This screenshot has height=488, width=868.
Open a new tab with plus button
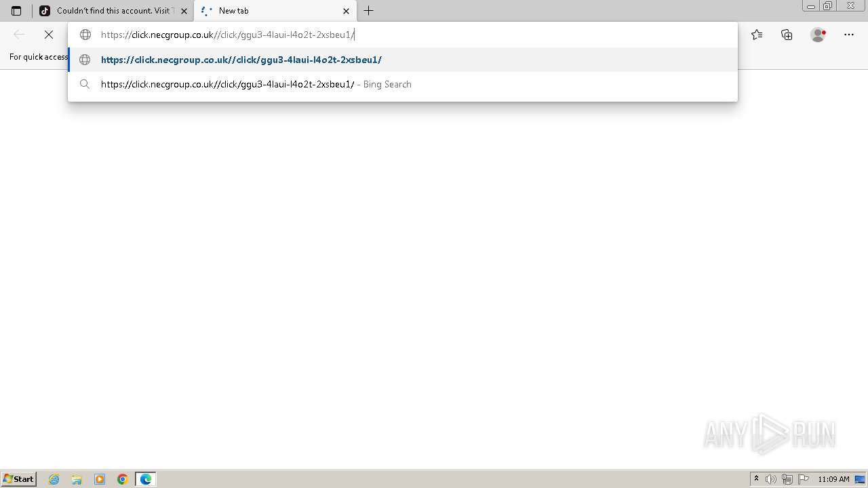coord(368,11)
